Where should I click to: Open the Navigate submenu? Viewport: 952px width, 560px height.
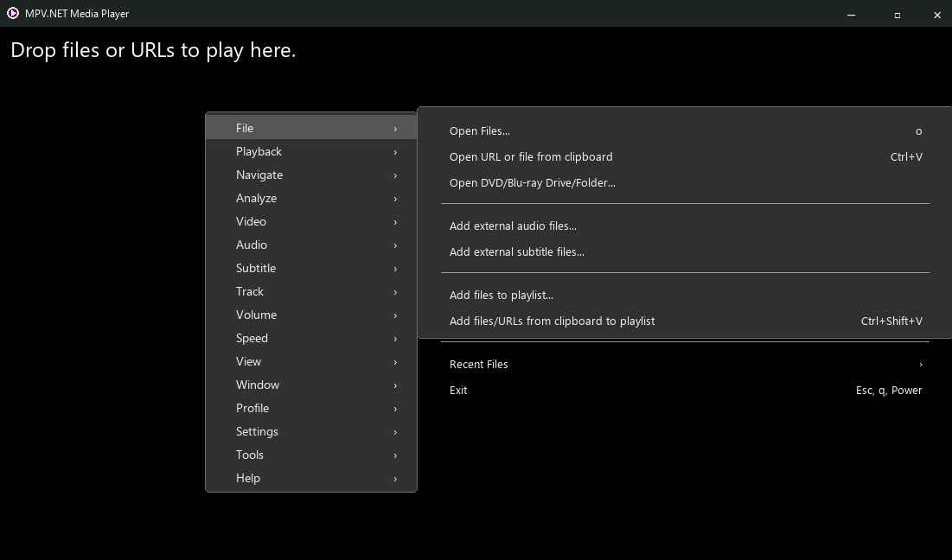click(x=311, y=175)
